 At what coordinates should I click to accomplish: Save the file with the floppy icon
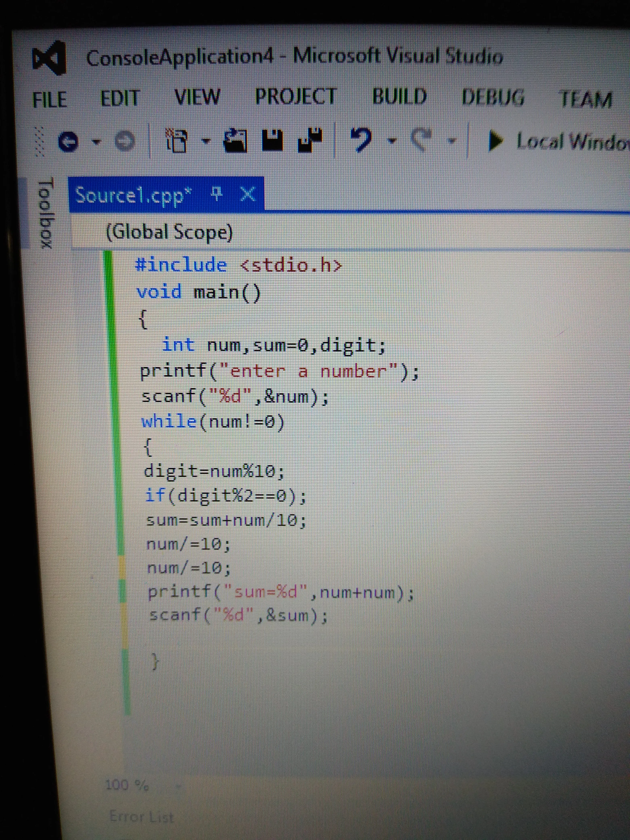click(272, 141)
